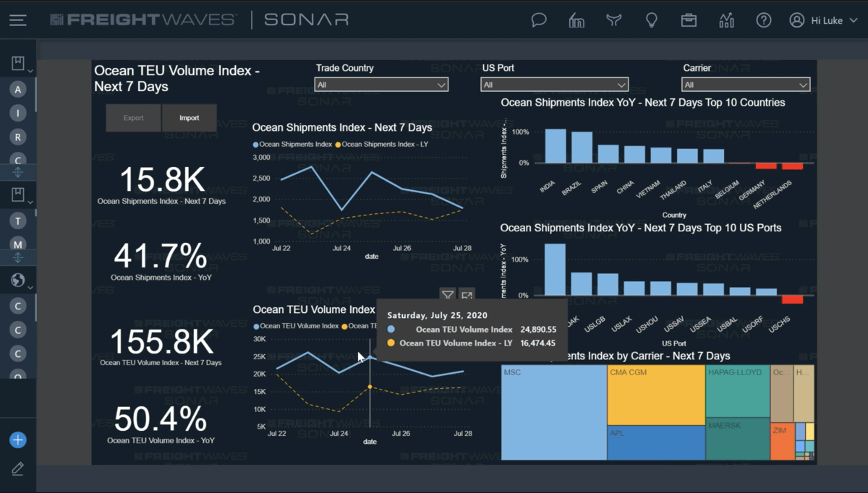Select the MSC treemap tile
Viewport: 868px width, 493px height.
coord(554,412)
